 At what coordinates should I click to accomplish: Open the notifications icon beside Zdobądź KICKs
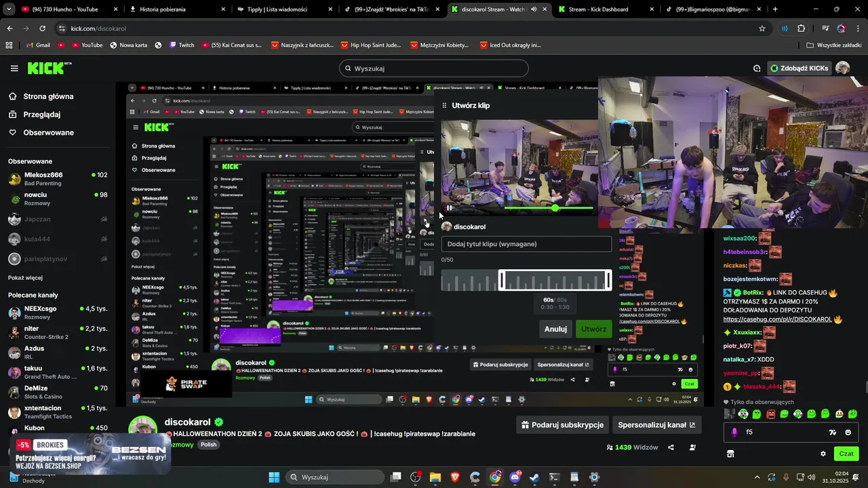point(757,68)
